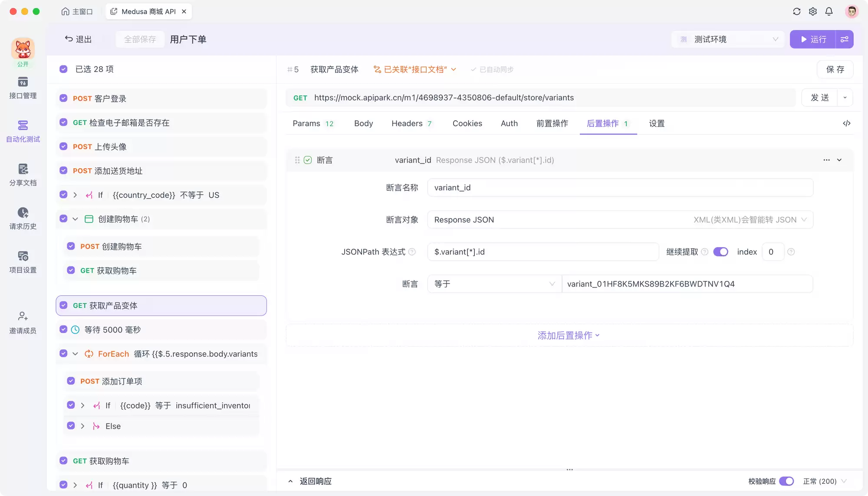Open the 等于 comparison dropdown

click(x=494, y=284)
